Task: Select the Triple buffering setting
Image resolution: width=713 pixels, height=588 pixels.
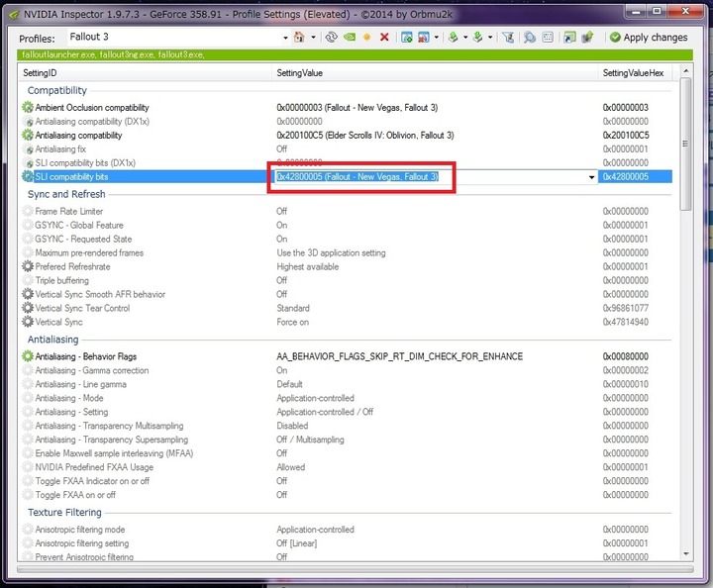Action: (x=346, y=280)
